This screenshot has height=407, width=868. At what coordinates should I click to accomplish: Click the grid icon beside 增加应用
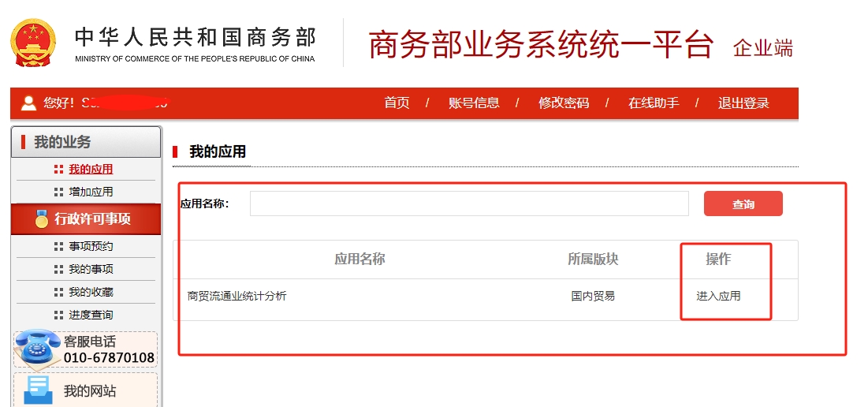(58, 192)
